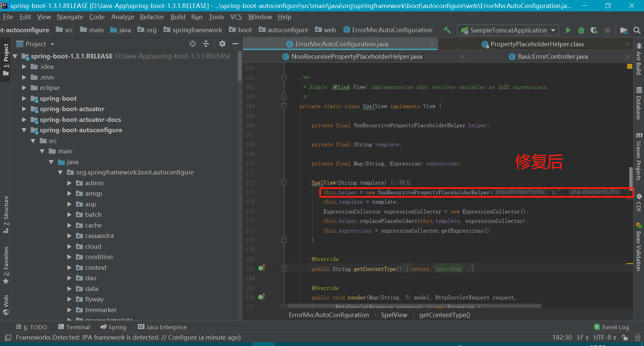Image resolution: width=644 pixels, height=346 pixels.
Task: Expand the admin package
Action: [69, 183]
